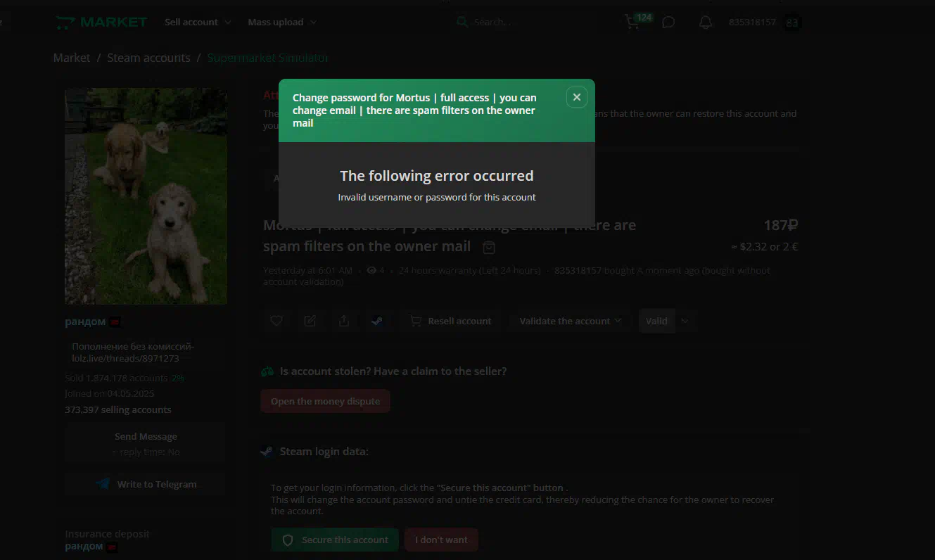Click the Change password for Mortus dialog title

coord(414,110)
